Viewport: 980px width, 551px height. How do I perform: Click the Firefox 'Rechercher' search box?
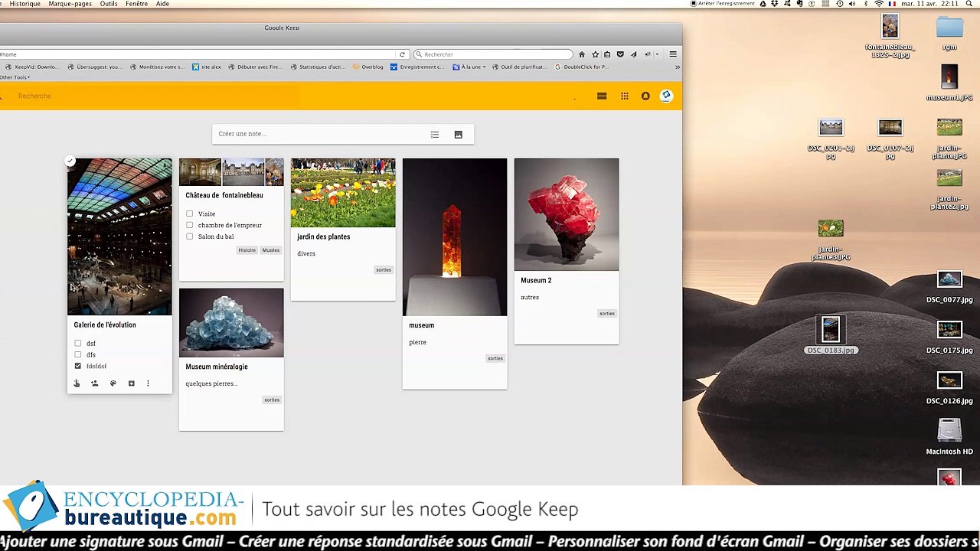[493, 54]
